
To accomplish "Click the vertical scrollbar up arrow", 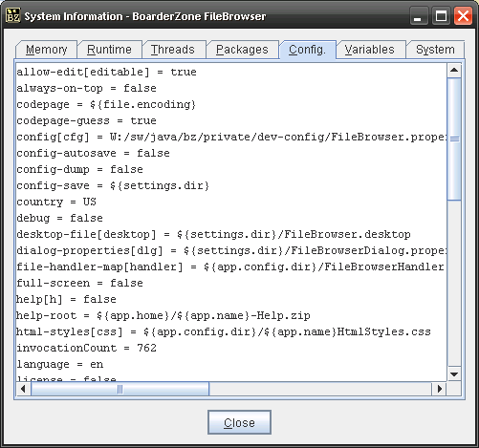I will tap(454, 71).
